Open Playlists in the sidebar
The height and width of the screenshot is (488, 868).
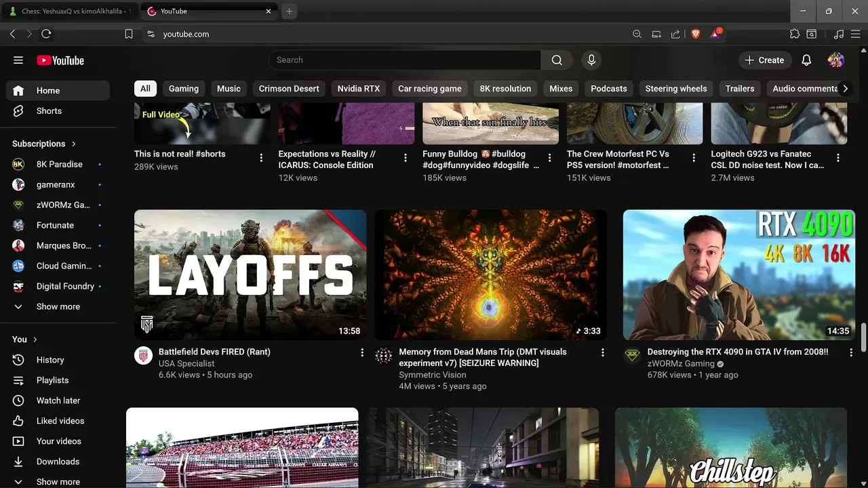[58, 380]
